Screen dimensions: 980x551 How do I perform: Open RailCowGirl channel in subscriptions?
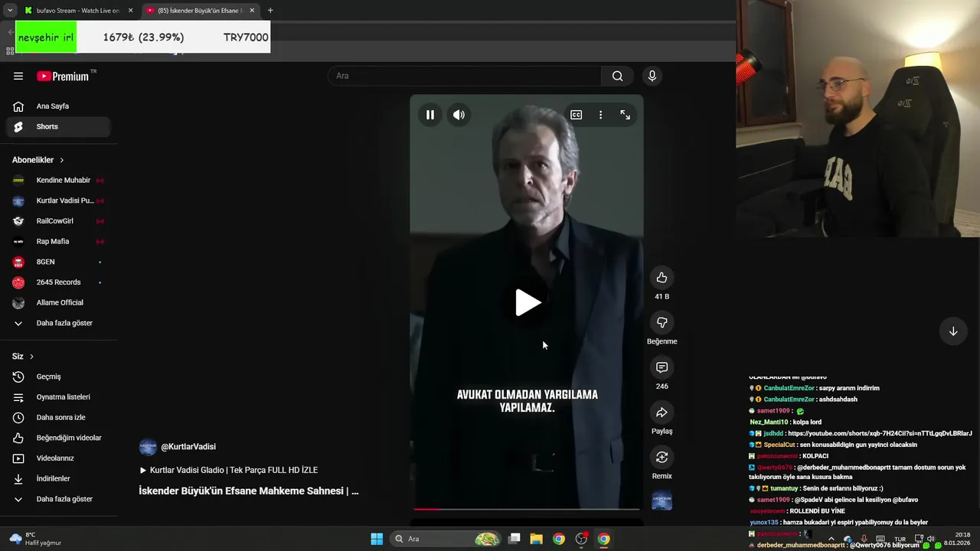click(x=57, y=221)
